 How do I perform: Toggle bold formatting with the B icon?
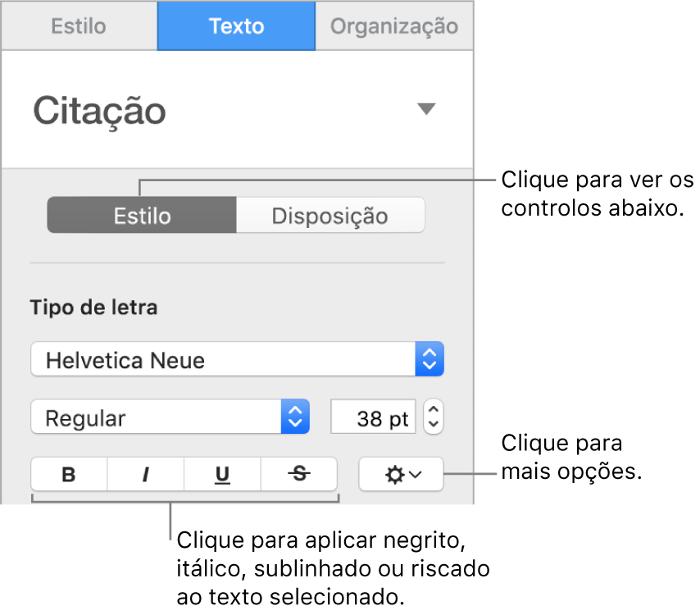(69, 474)
